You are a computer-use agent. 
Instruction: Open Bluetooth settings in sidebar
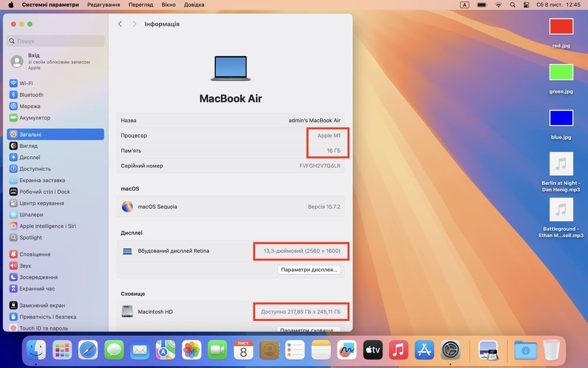coord(55,95)
